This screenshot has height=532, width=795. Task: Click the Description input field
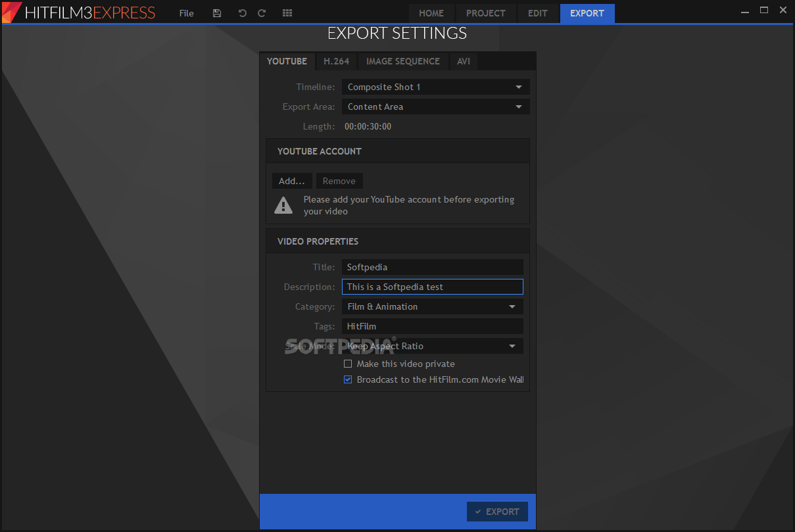click(433, 287)
